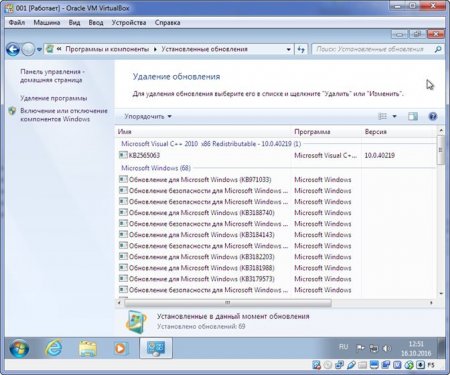This screenshot has height=375, width=450.
Task: Click the Forward navigation arrow button
Action: [x=28, y=50]
